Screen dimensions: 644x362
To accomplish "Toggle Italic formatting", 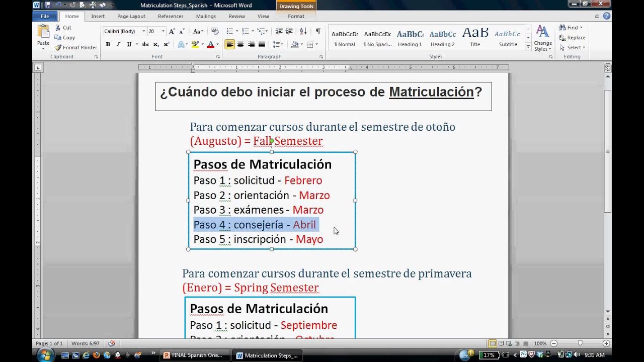I will click(x=118, y=44).
